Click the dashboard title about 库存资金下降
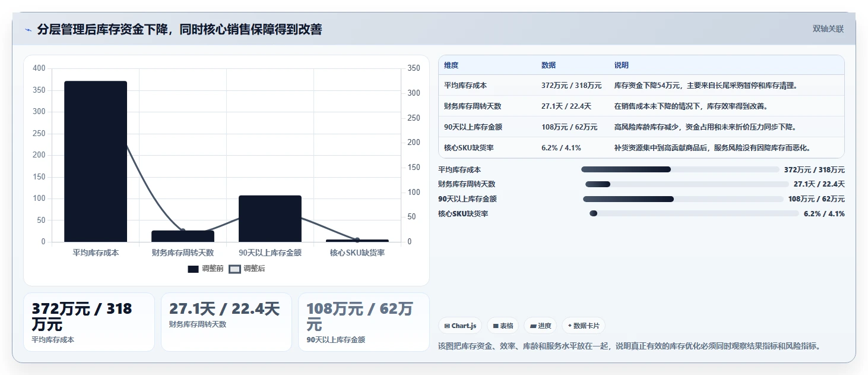 pos(179,30)
